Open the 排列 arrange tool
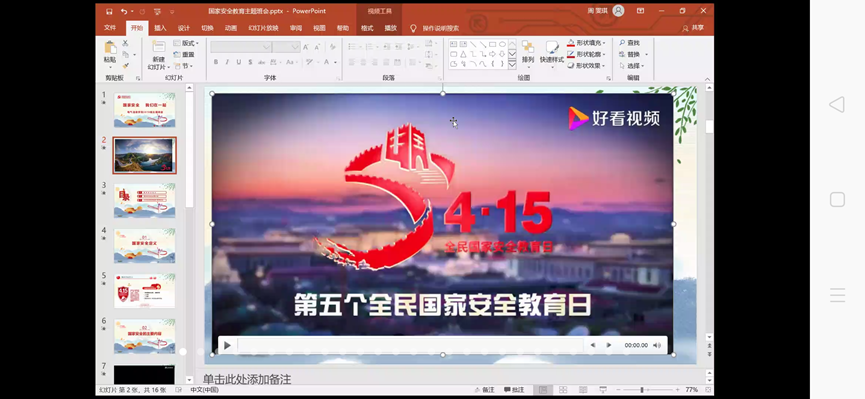The width and height of the screenshot is (865, 399). coord(528,52)
